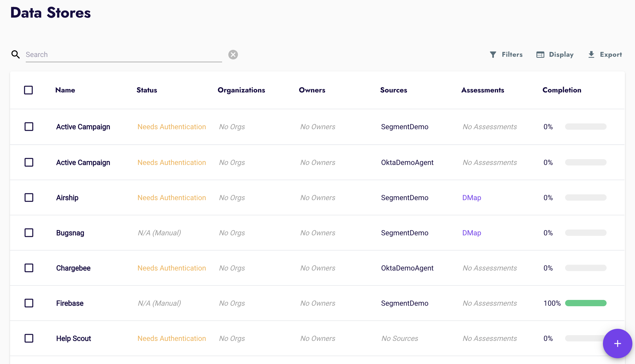The width and height of the screenshot is (635, 364).
Task: Sort by the Sources column header
Action: (x=393, y=90)
